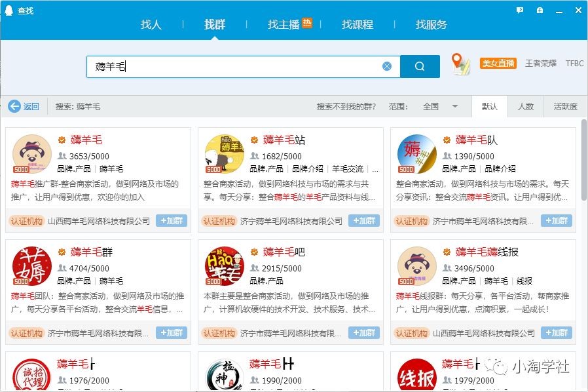Screen dimensions: 588x392
Task: Click the 羊毛交流 tag in 薅羊毛站 card
Action: coord(348,169)
